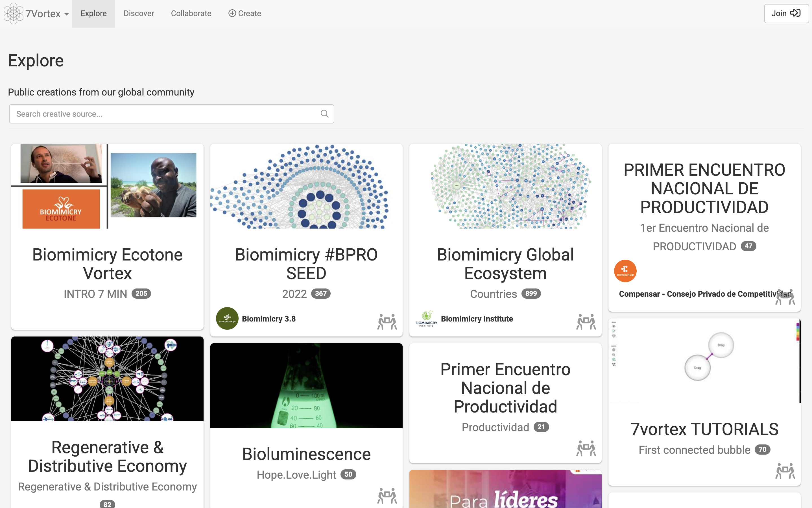The height and width of the screenshot is (508, 812).
Task: Click the Search creative source input field
Action: coord(172,114)
